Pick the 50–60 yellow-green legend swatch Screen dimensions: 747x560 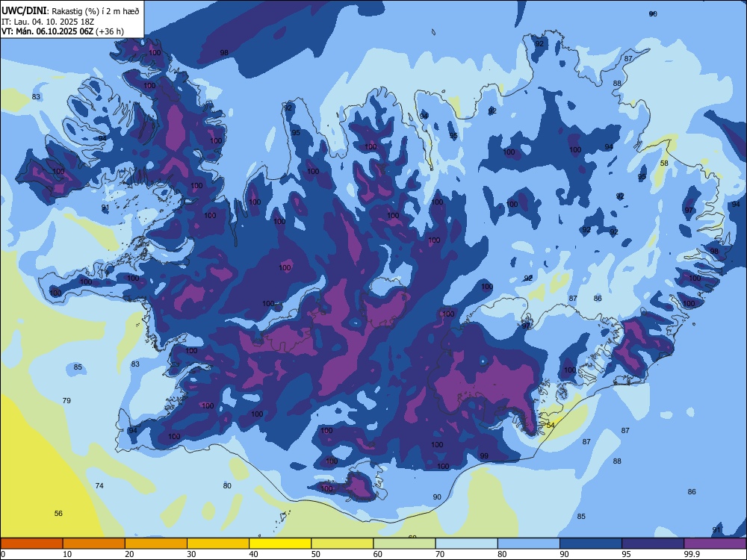342,544
